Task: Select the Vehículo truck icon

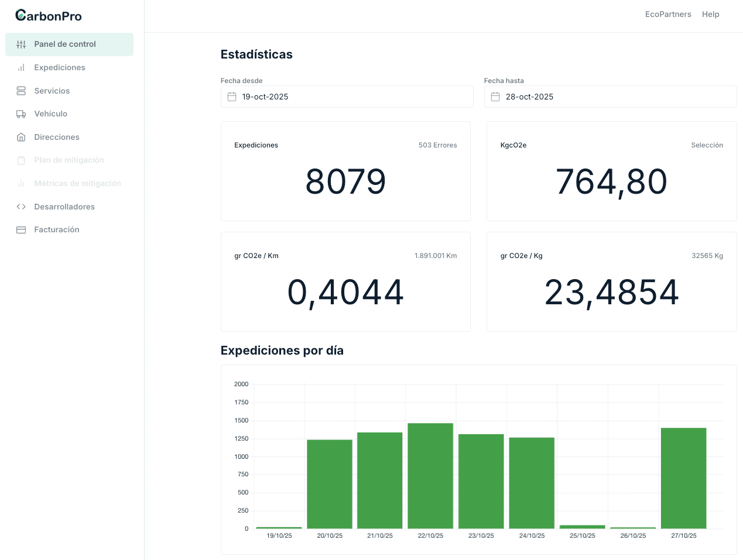Action: tap(20, 114)
